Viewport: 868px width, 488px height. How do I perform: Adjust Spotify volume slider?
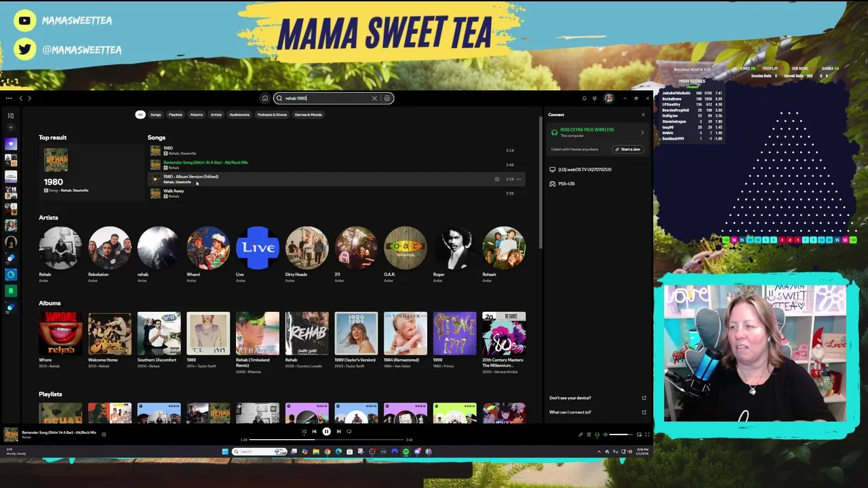click(621, 434)
